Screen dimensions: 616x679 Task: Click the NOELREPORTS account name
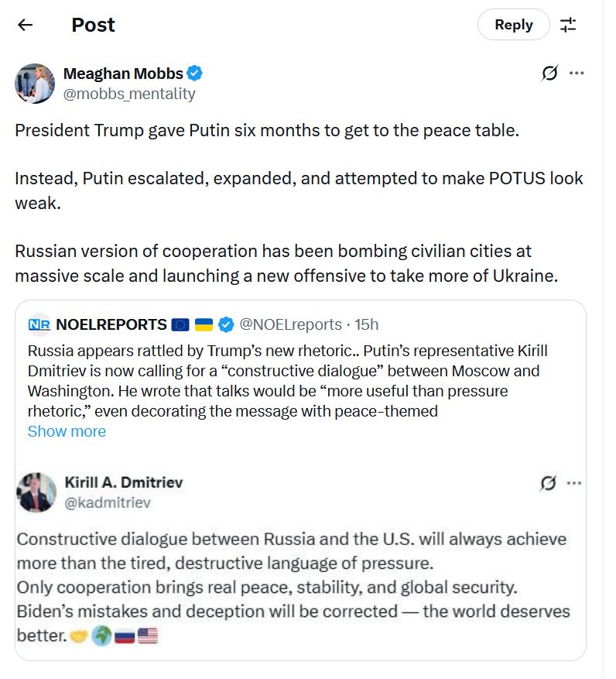point(111,324)
